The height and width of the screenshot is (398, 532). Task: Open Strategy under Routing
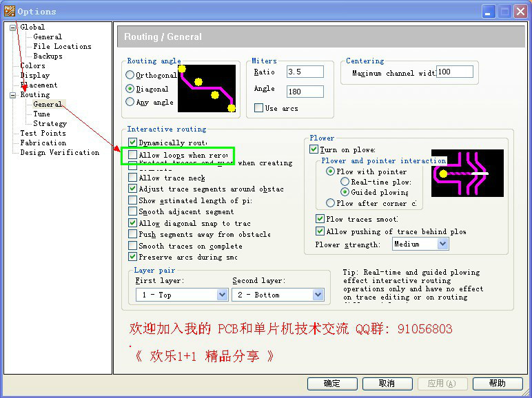[50, 123]
